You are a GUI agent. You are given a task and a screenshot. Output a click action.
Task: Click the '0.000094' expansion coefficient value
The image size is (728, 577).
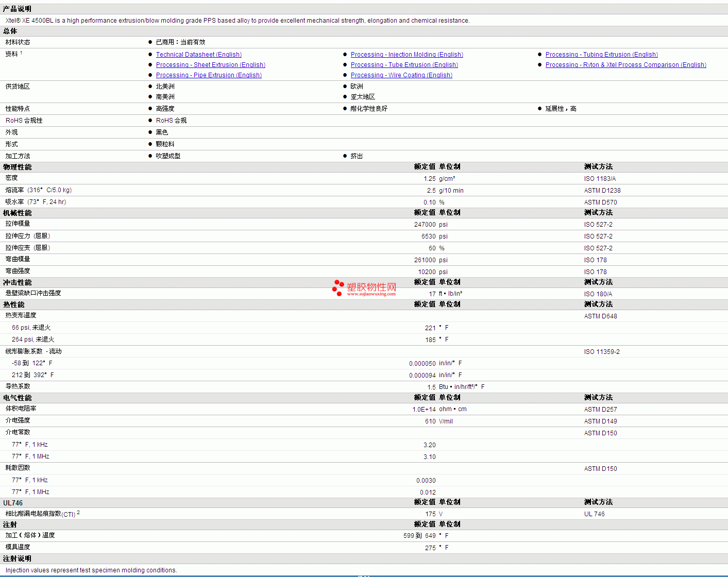click(x=422, y=376)
